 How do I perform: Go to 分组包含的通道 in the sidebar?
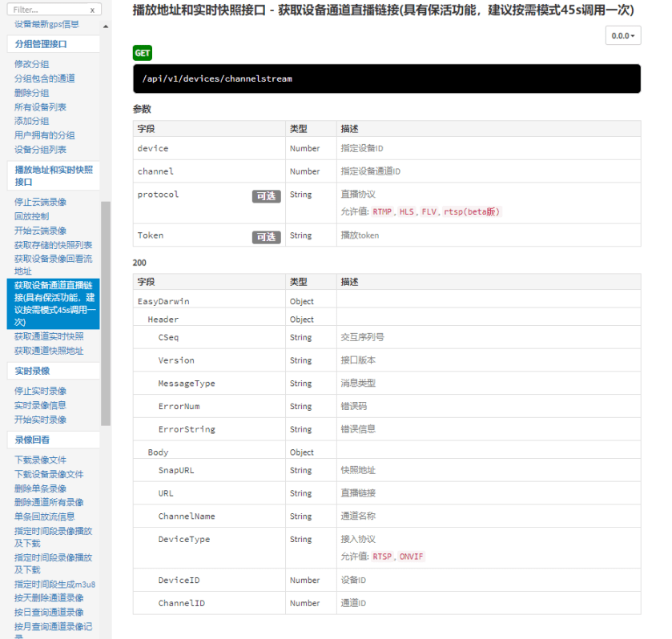coord(45,78)
